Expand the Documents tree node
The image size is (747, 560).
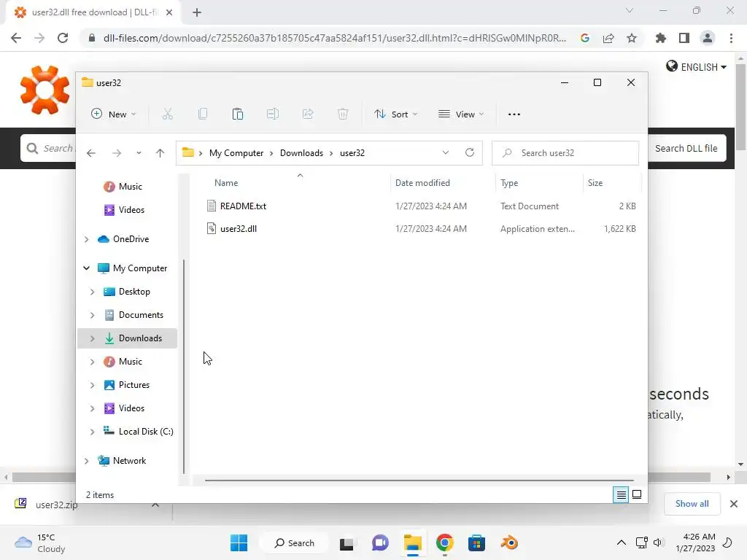(93, 315)
